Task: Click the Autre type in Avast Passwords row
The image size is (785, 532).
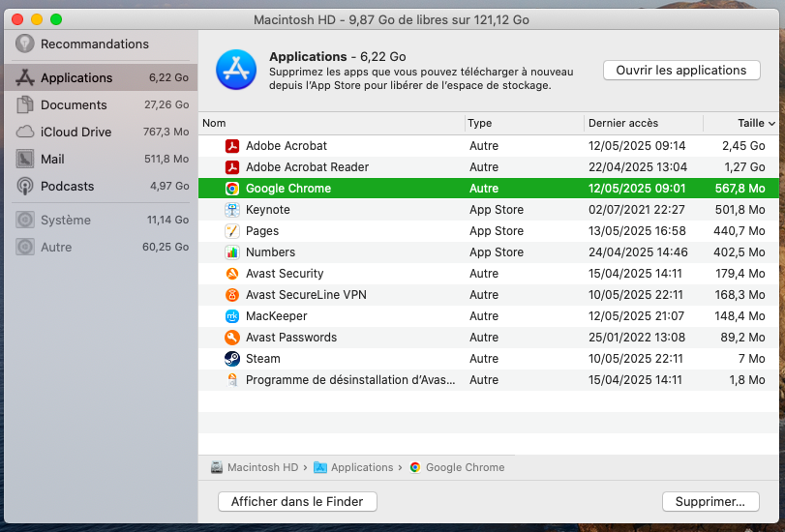Action: point(484,338)
